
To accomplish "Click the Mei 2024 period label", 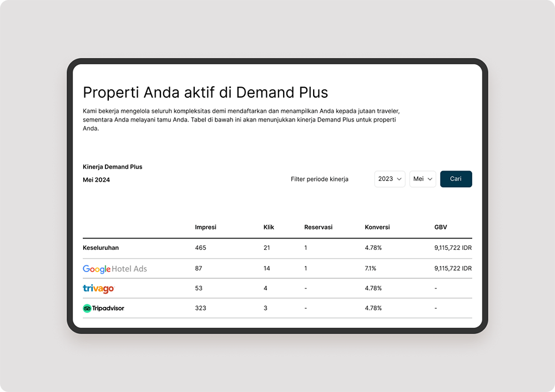I will click(x=96, y=179).
